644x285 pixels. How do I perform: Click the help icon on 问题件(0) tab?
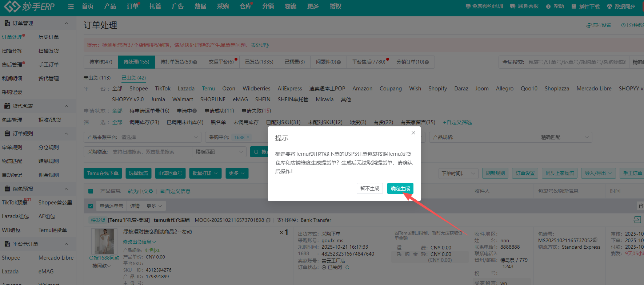339,62
